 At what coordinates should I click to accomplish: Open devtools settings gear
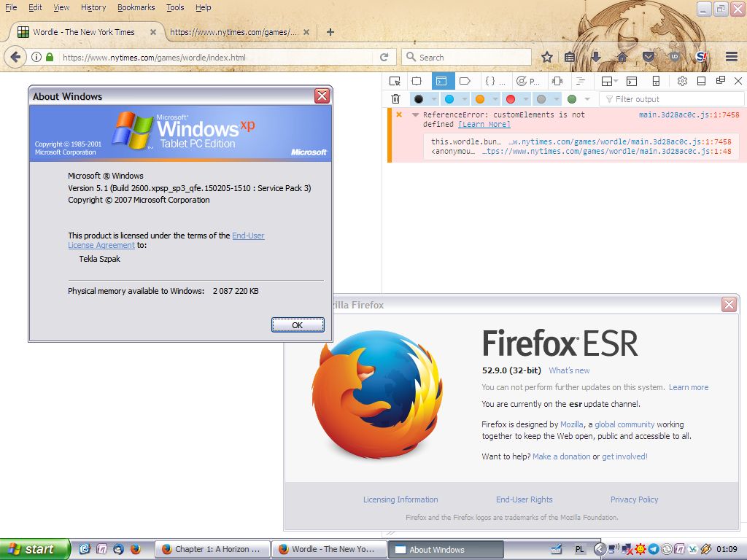coord(682,81)
